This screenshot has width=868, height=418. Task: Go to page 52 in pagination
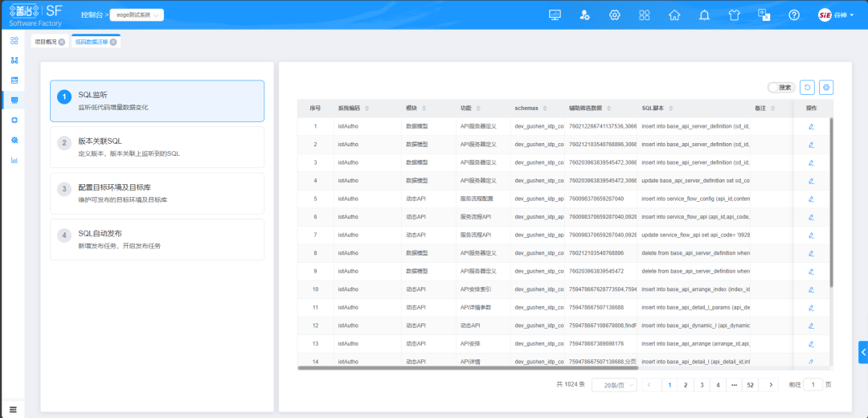[x=749, y=385]
